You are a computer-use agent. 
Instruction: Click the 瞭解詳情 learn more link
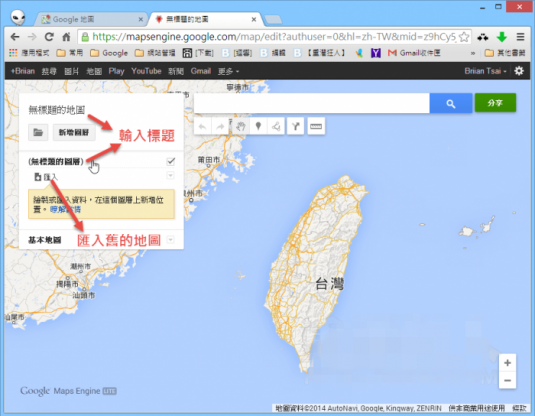65,209
